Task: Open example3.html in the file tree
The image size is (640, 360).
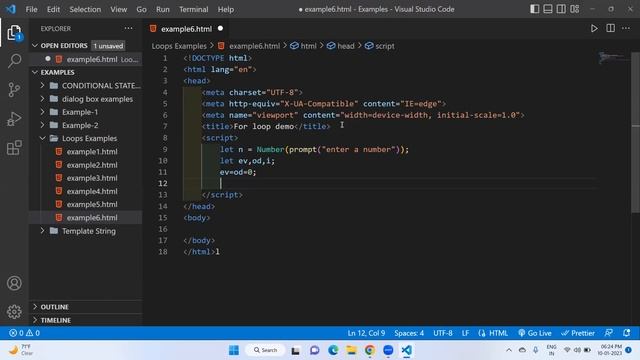Action: [x=86, y=178]
